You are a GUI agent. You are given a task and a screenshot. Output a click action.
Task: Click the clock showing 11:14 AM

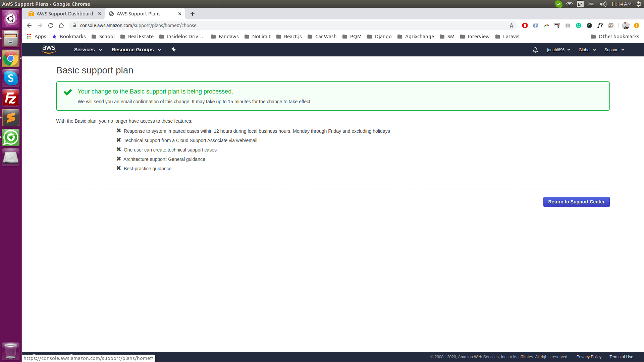[621, 4]
